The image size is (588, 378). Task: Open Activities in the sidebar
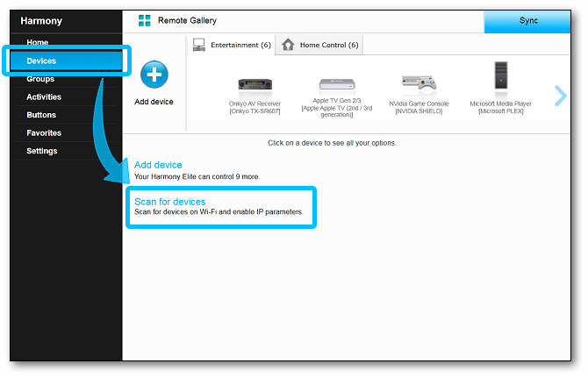(44, 97)
